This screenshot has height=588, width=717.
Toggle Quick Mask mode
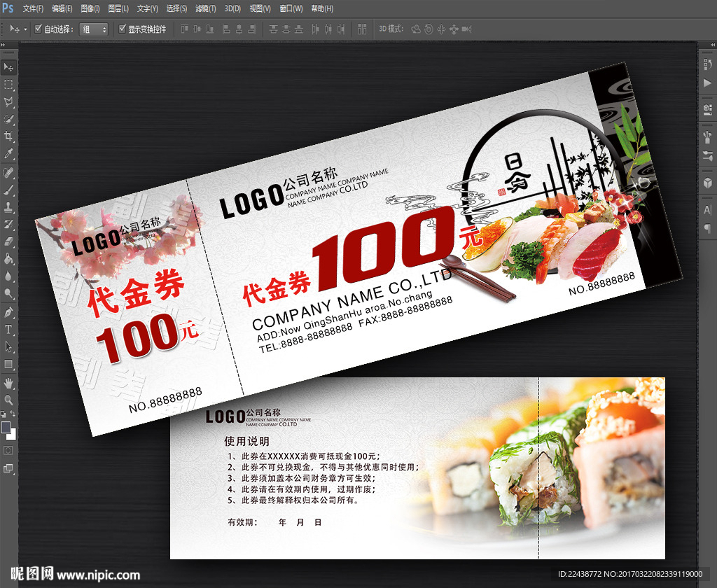(x=8, y=450)
